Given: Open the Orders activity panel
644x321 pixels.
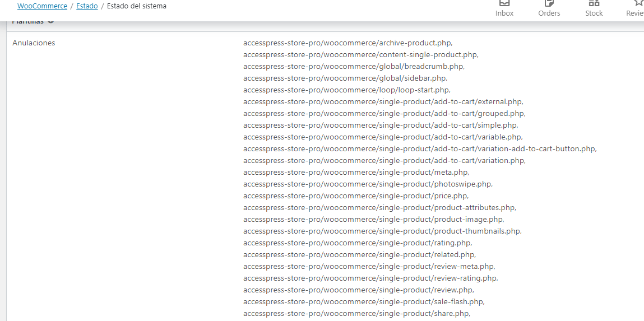Looking at the screenshot, I should pos(549,8).
